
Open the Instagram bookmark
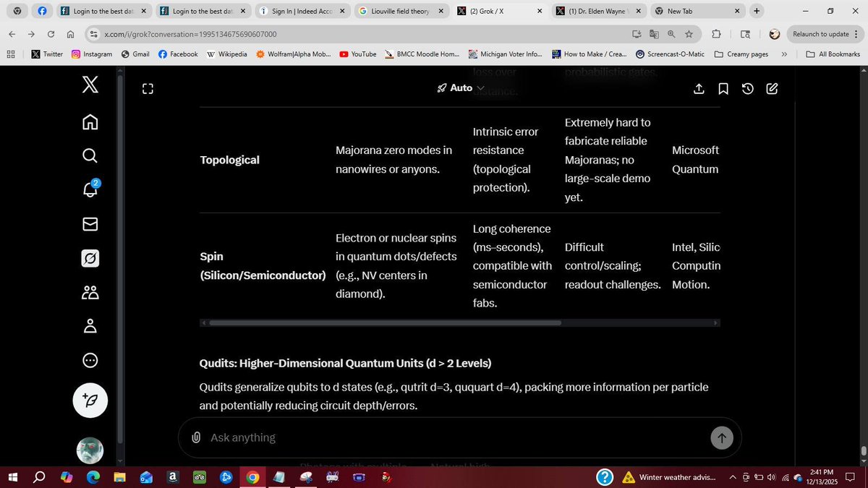92,54
